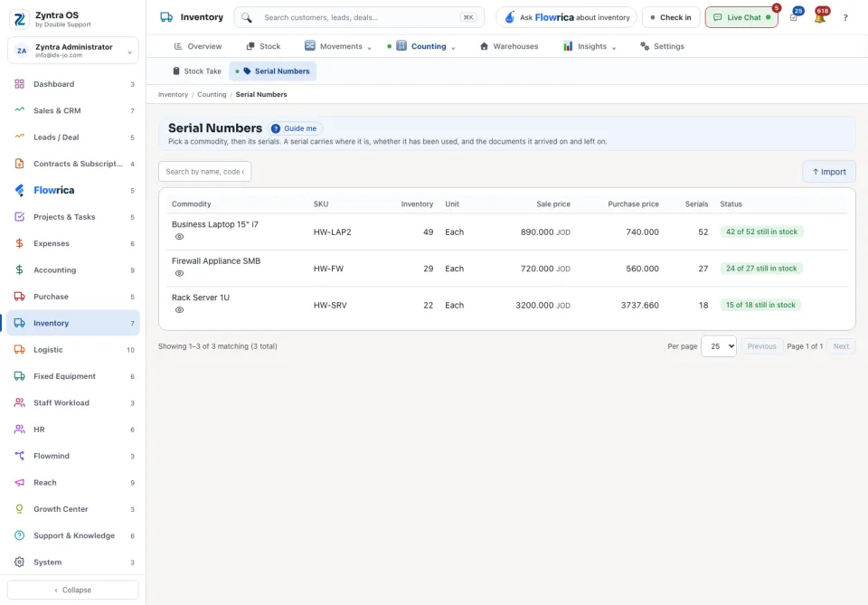
Task: Toggle the eye icon for Firewall Appliance SMB
Action: pyautogui.click(x=179, y=273)
